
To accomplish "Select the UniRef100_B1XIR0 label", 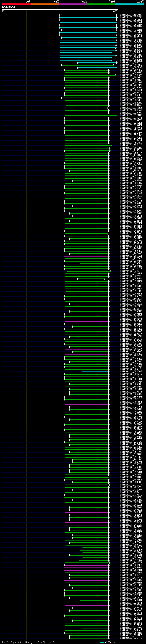I will pos(131,281).
